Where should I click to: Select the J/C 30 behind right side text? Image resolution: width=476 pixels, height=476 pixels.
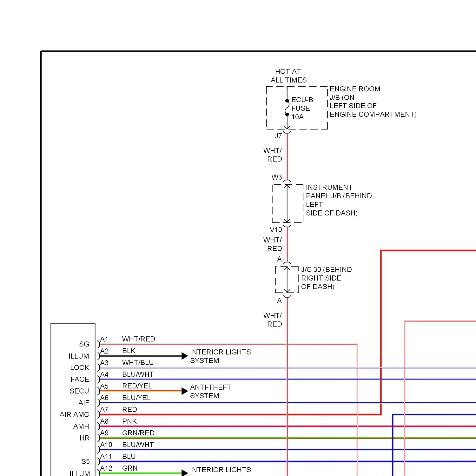(x=326, y=278)
